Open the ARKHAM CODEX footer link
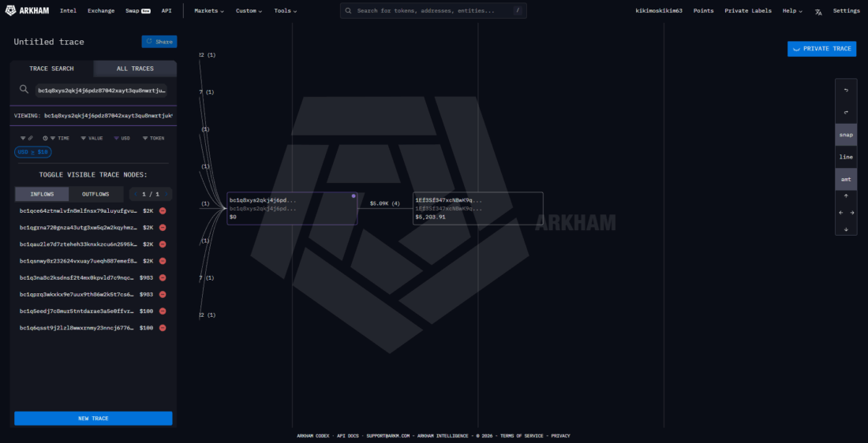Image resolution: width=868 pixels, height=443 pixels. tap(314, 436)
